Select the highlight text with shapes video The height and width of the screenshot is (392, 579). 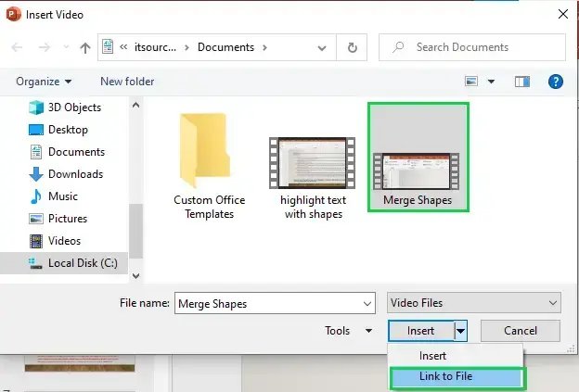tap(313, 178)
